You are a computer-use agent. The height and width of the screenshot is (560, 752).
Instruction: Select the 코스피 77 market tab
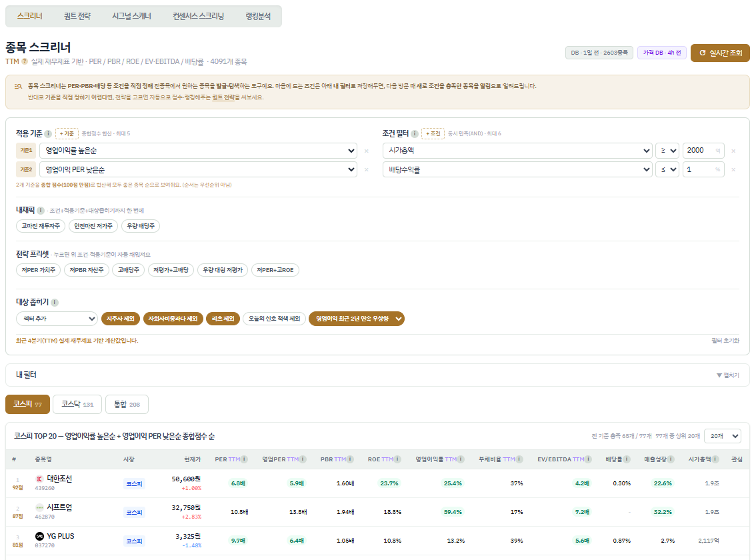27,404
